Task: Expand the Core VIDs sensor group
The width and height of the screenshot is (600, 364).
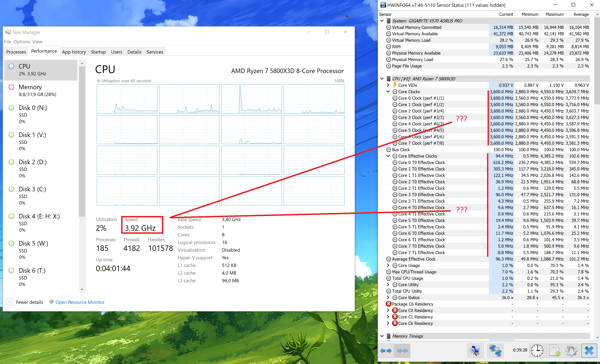Action: click(388, 85)
